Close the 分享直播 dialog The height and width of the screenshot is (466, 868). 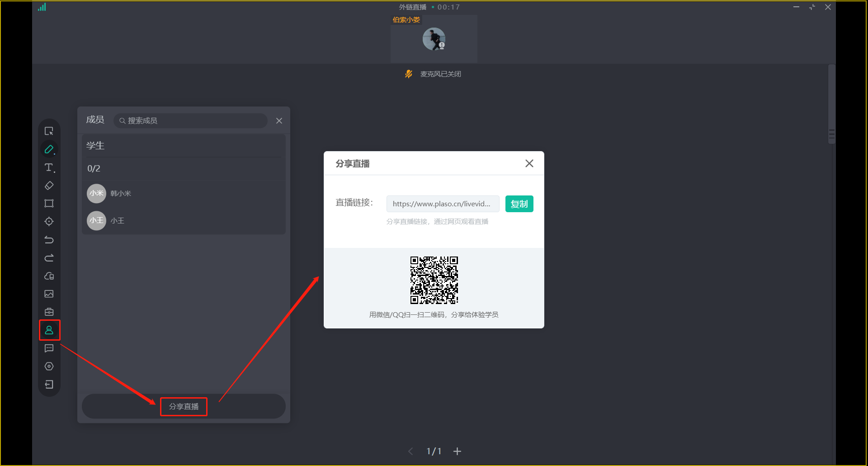tap(529, 163)
